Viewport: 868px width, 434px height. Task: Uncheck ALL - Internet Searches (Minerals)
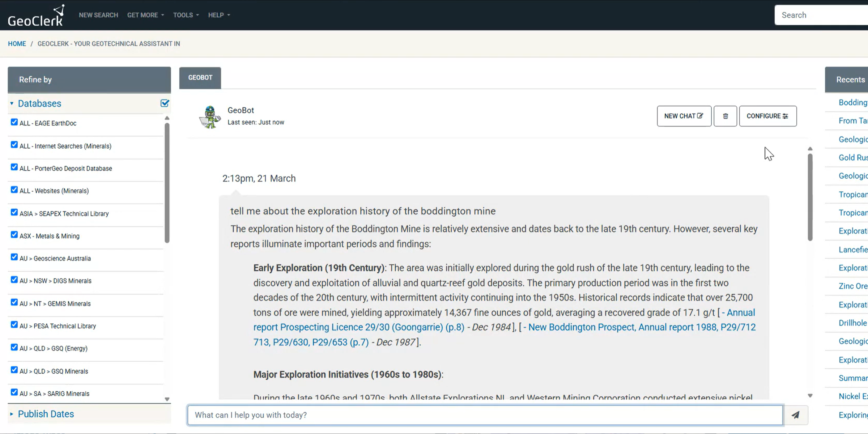(14, 145)
